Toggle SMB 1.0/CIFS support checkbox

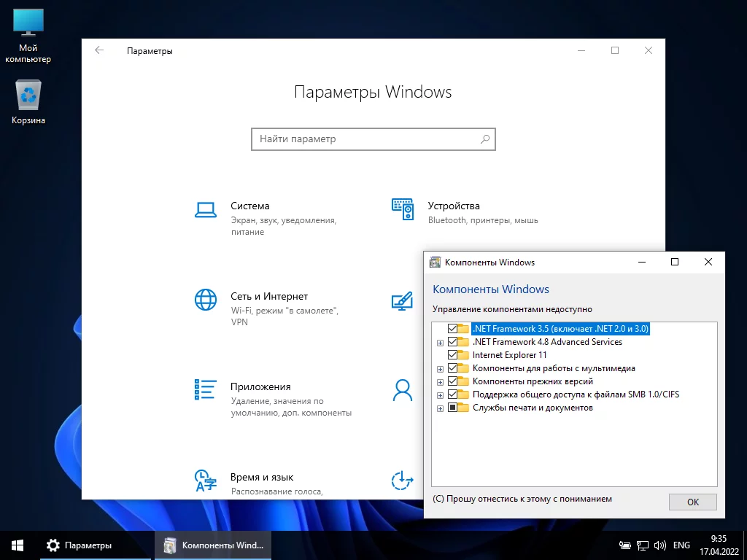(452, 394)
